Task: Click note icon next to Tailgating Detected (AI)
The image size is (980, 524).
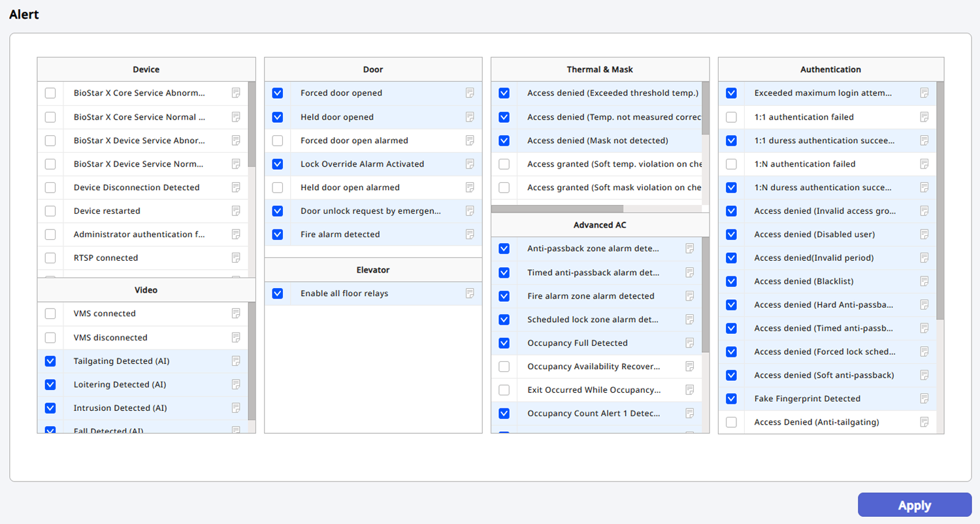Action: (236, 361)
